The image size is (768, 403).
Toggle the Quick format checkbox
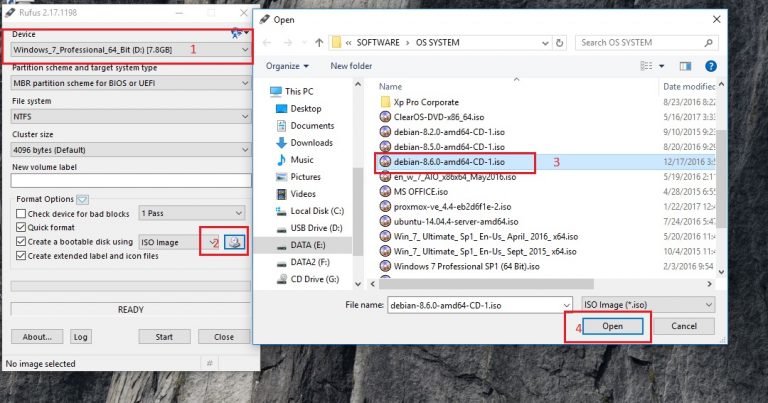point(21,227)
